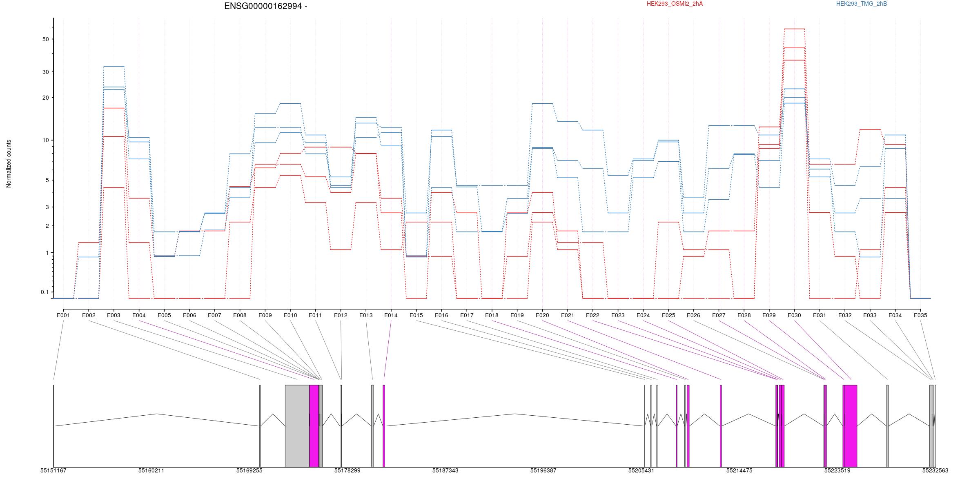
Task: Click exon label E026
Action: tap(693, 315)
